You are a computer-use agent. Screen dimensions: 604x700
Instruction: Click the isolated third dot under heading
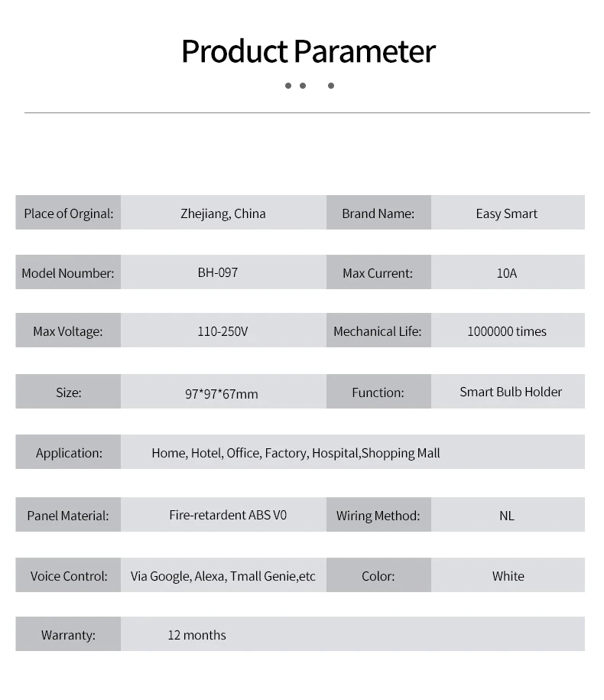coord(331,86)
